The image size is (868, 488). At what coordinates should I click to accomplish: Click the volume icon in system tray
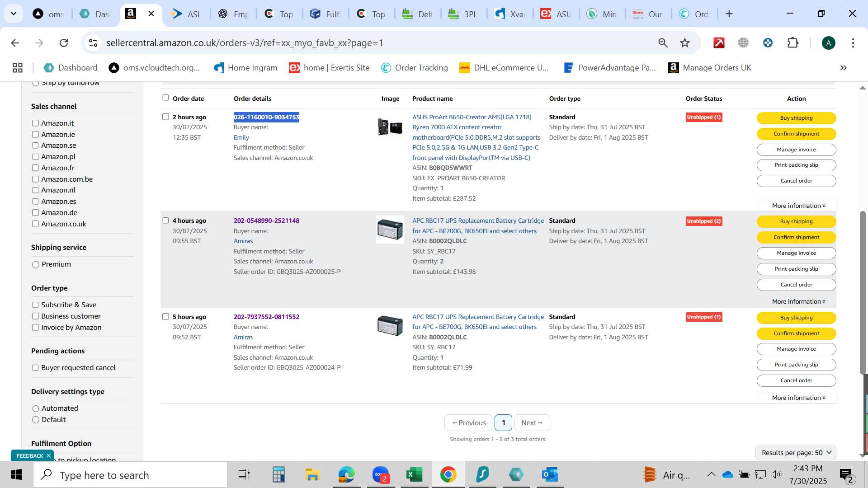point(776,474)
